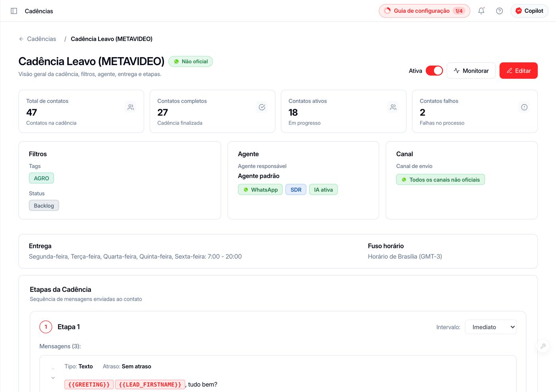
Task: Open the Copilot assistant
Action: [529, 11]
